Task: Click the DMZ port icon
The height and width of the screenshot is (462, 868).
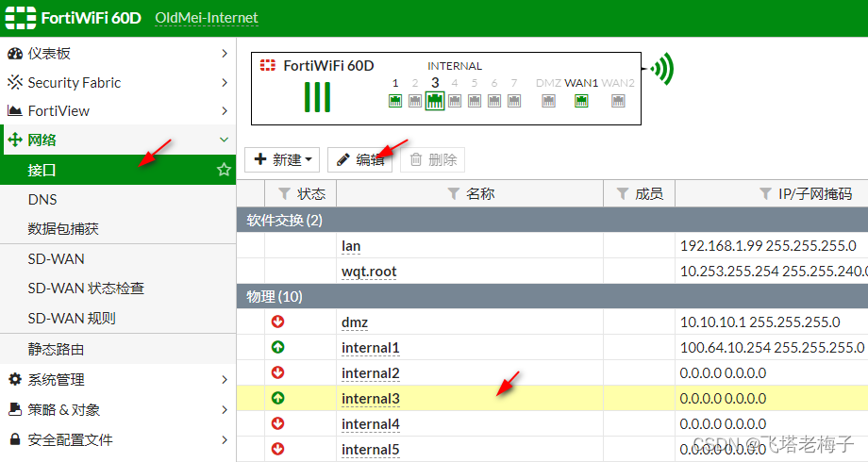Action: [x=548, y=101]
